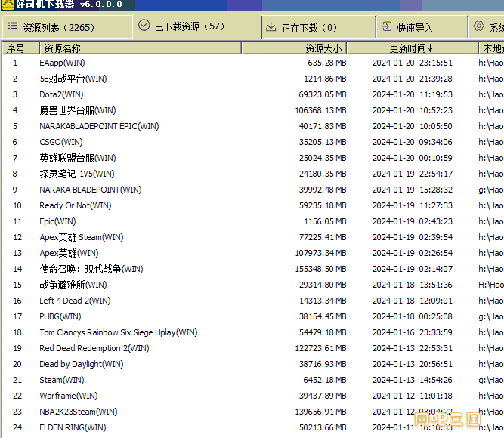Select Tom Clancys Rainbow Six Siege Uplay(WIN)
Image resolution: width=504 pixels, height=438 pixels.
tap(252, 332)
